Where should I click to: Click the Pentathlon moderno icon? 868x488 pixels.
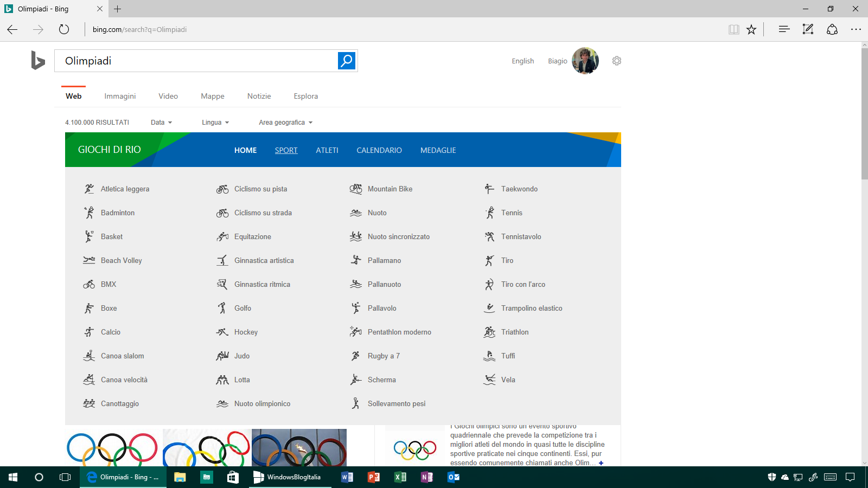[356, 332]
